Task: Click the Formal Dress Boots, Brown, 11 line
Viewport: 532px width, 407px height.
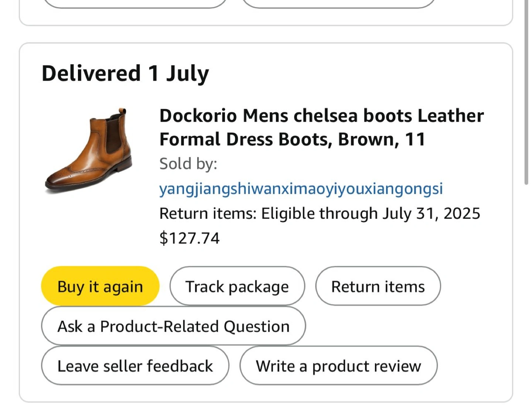Action: point(292,139)
